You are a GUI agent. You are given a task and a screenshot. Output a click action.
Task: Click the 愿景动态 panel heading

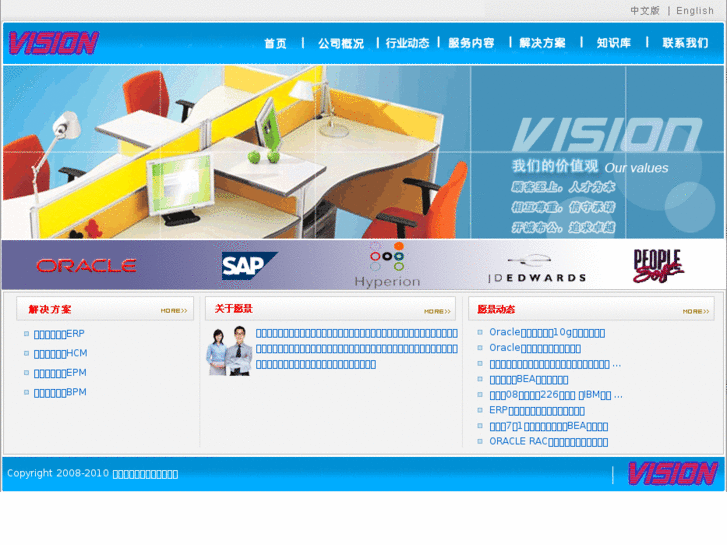pos(496,309)
